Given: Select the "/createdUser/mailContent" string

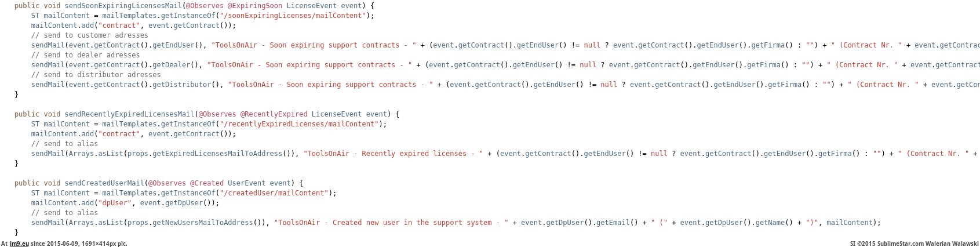Looking at the screenshot, I should coord(276,193).
